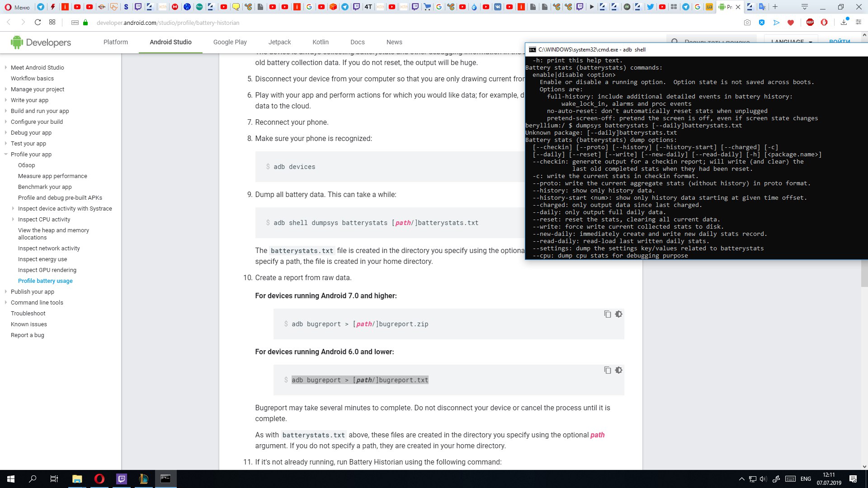The image size is (868, 488).
Task: Open Profile battery usage page
Action: 45,281
